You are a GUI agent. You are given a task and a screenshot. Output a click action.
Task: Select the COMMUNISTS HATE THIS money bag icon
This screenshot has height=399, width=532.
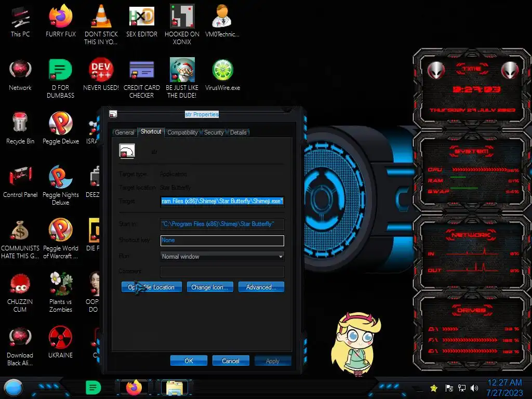[x=20, y=239]
